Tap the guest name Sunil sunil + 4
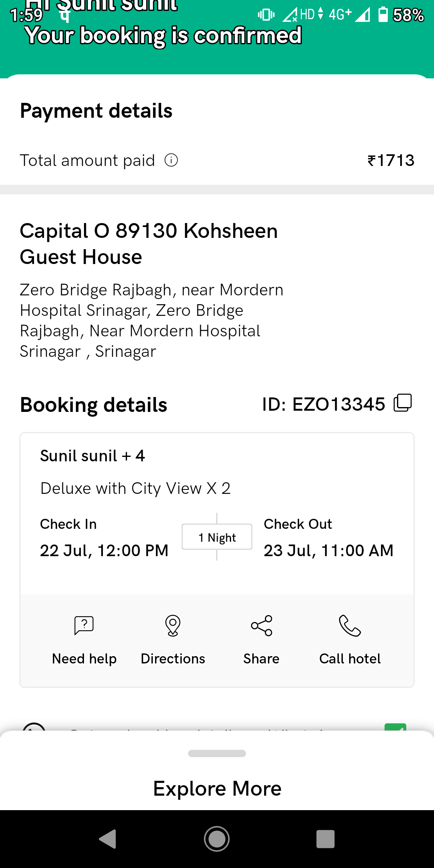The image size is (434, 868). 92,456
